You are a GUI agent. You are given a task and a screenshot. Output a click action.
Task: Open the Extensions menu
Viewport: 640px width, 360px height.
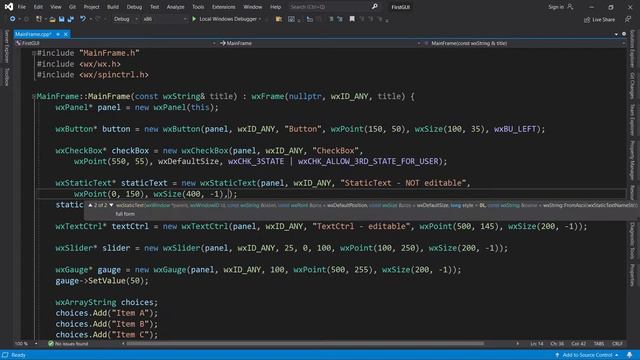click(x=224, y=7)
